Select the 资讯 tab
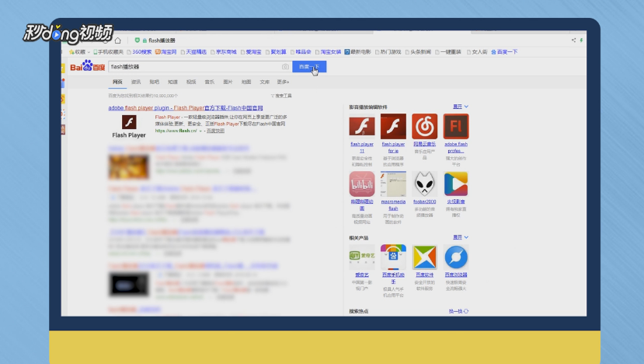 136,82
